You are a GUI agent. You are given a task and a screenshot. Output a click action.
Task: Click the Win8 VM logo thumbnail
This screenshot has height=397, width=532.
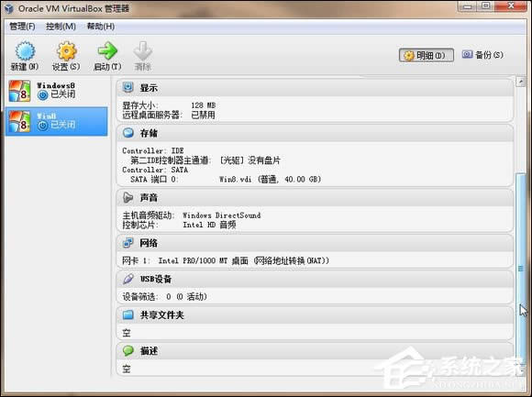coord(19,121)
